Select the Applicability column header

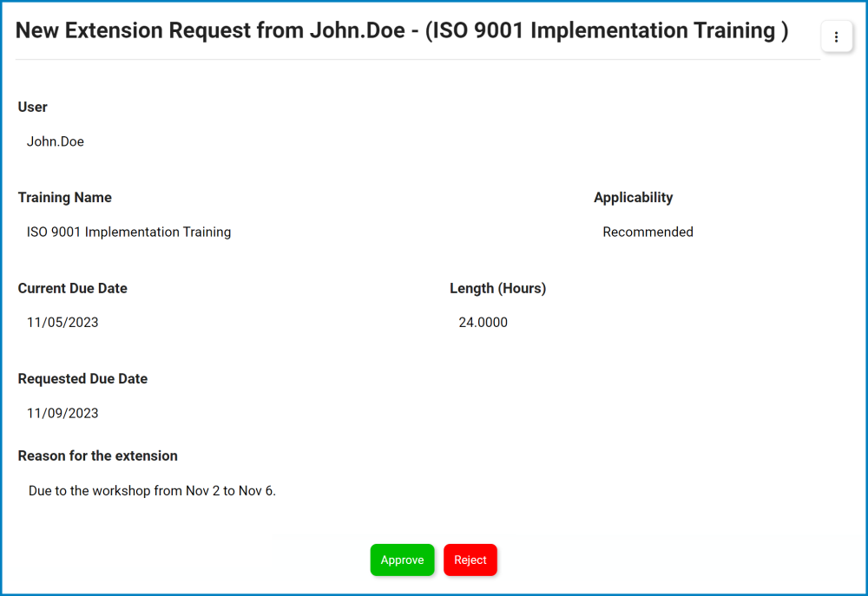pyautogui.click(x=633, y=197)
